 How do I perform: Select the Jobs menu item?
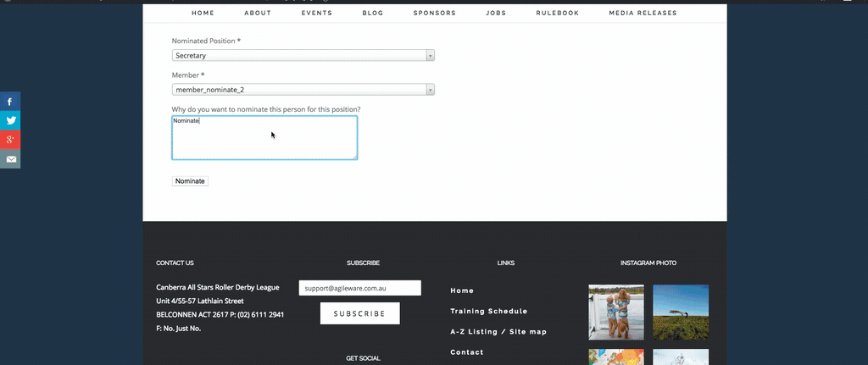point(496,14)
